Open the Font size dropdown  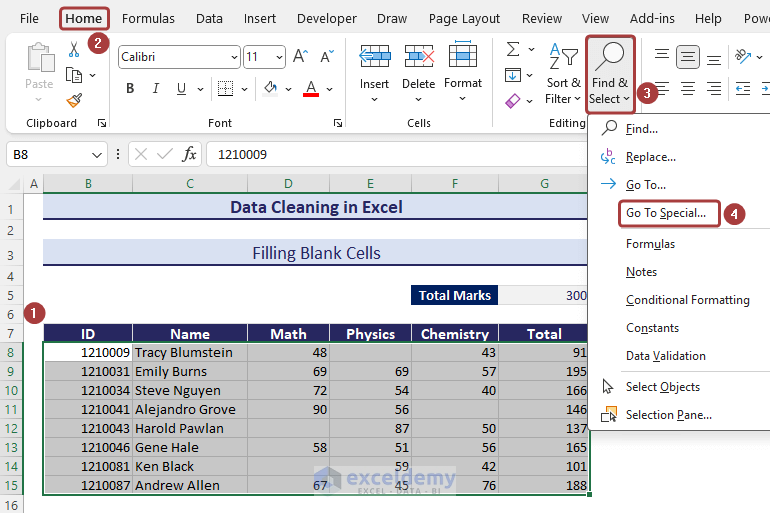(279, 57)
